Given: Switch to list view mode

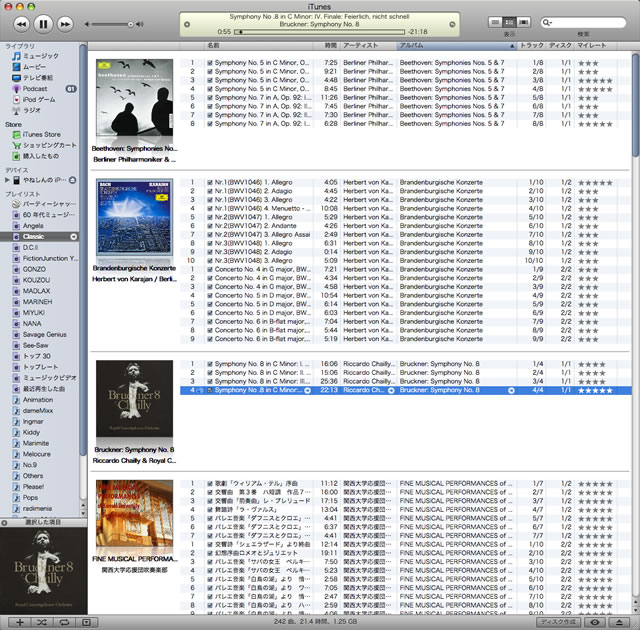Looking at the screenshot, I should [495, 22].
